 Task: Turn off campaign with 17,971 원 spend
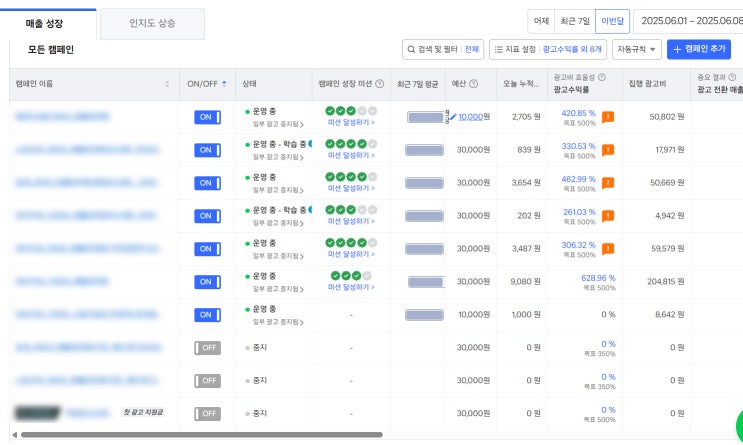coord(208,150)
